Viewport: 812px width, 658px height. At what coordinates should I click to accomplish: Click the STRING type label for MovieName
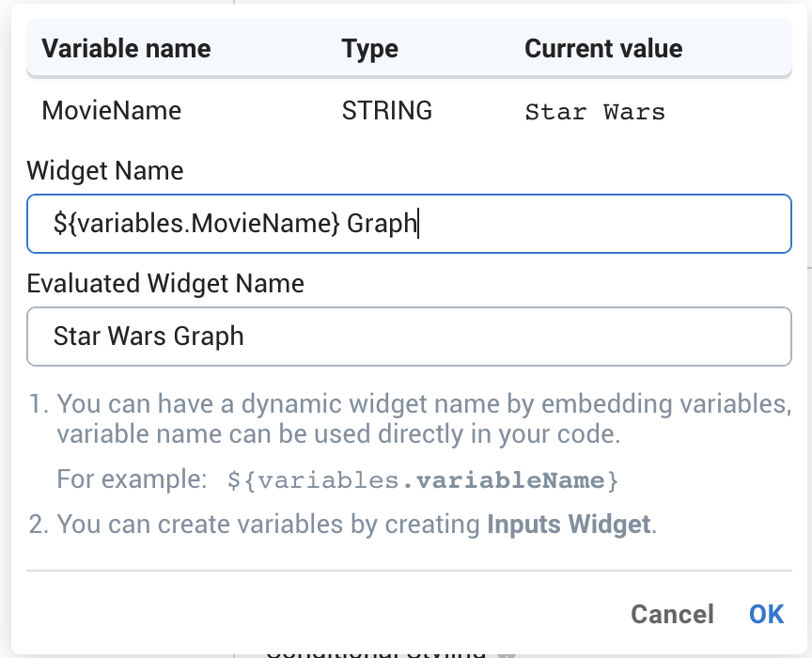[387, 110]
